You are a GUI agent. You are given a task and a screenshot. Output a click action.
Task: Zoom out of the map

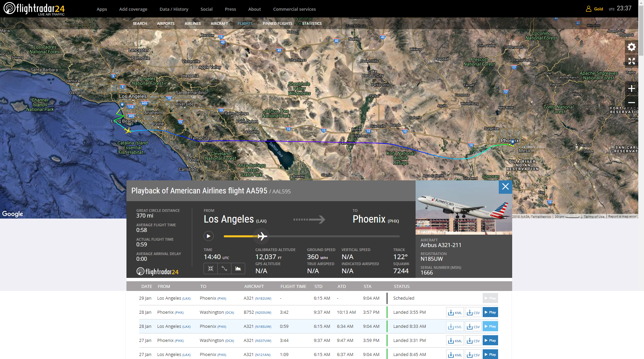632,103
